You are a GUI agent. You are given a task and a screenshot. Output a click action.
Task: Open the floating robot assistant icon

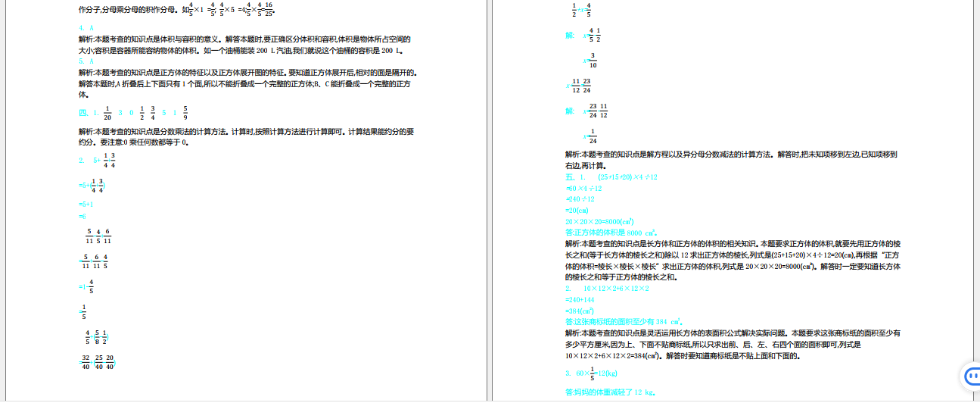(x=970, y=375)
